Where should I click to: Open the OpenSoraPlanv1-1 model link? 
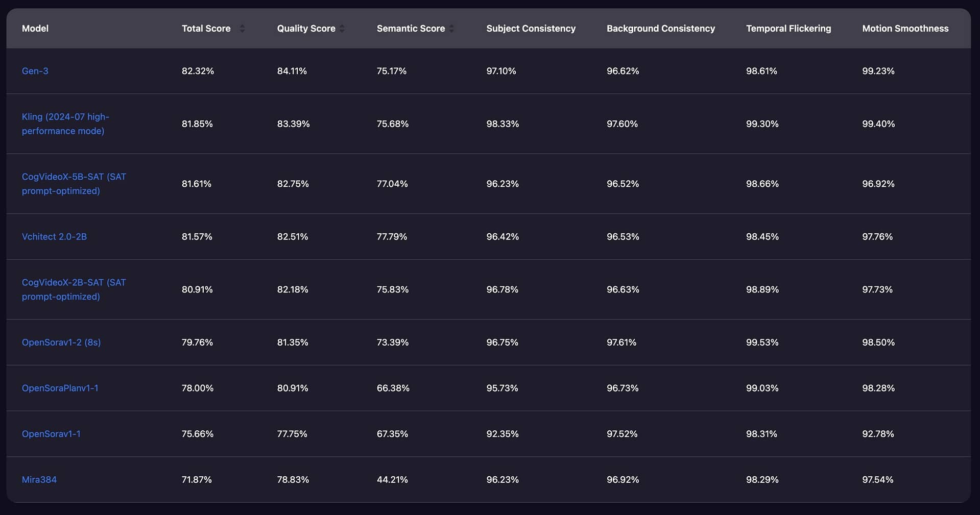point(60,388)
